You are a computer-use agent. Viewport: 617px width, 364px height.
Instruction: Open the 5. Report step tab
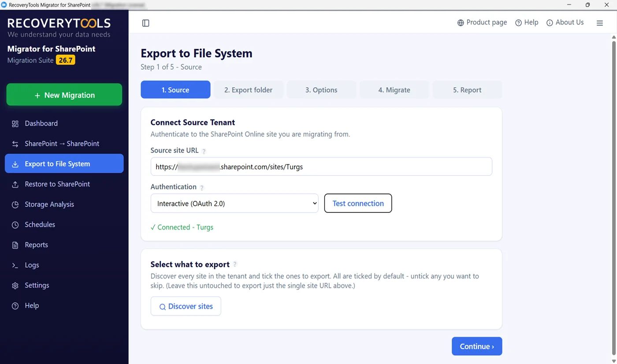pos(467,90)
